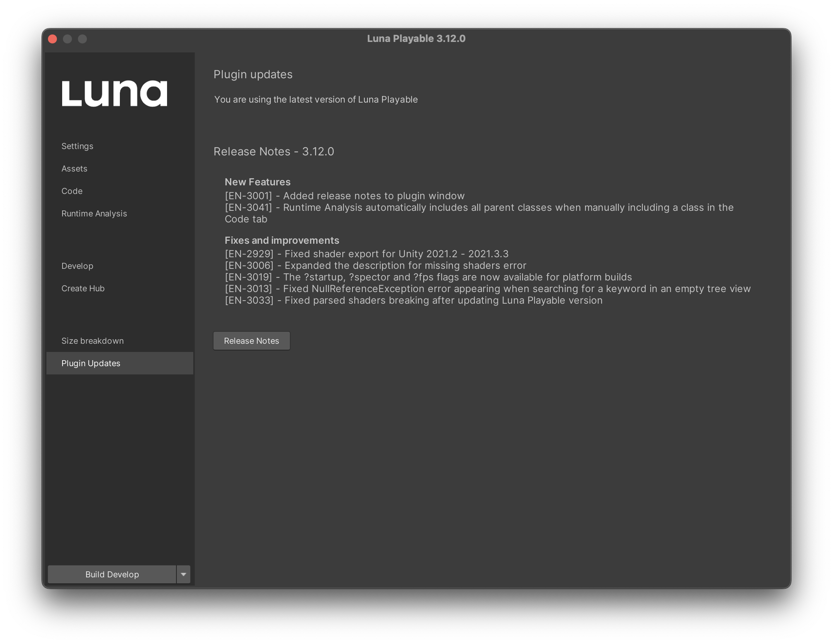Switch to the Develop section
The width and height of the screenshot is (833, 644).
[x=119, y=266]
